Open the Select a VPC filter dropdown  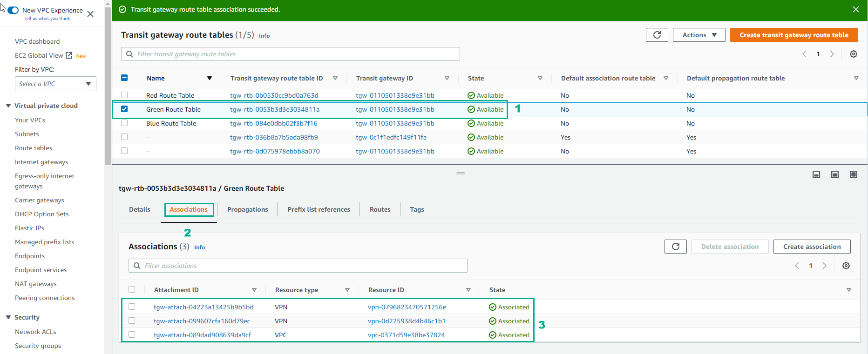[x=55, y=84]
